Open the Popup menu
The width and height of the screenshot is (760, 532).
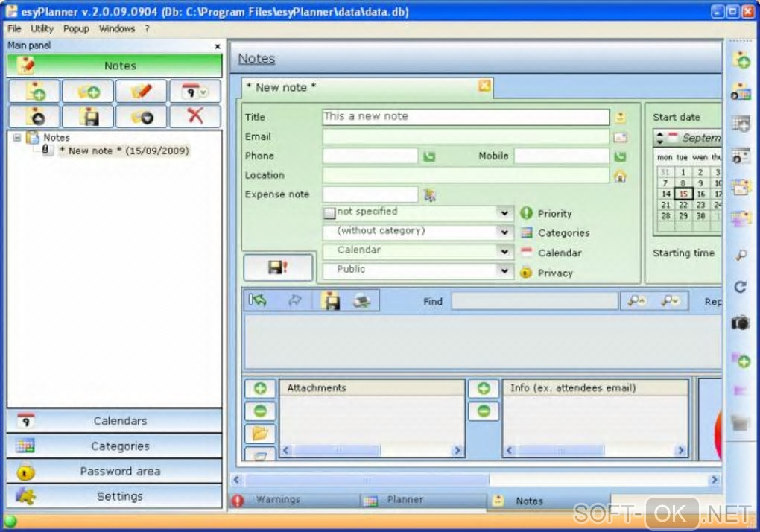click(76, 28)
